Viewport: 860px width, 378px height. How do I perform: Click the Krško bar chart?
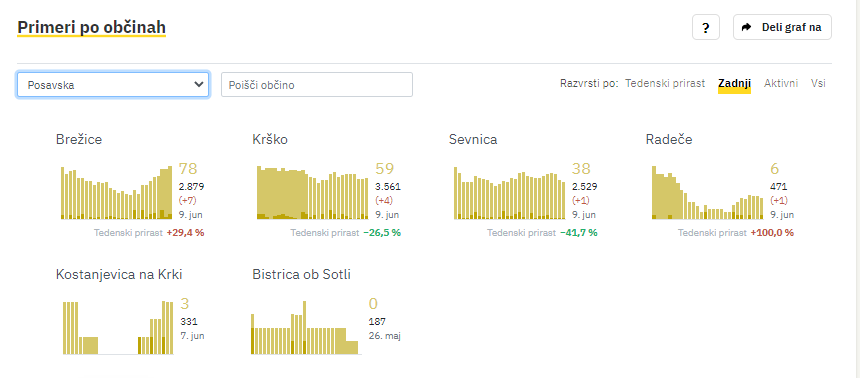point(313,193)
